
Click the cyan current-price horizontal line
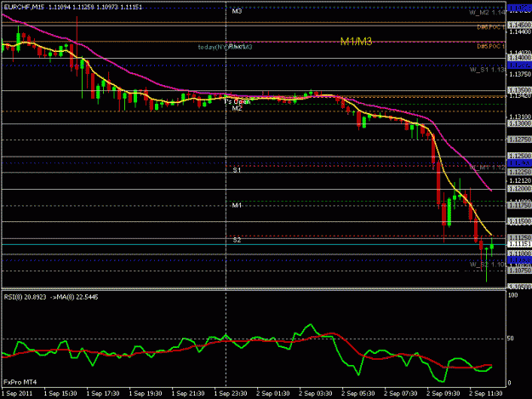(x=254, y=244)
